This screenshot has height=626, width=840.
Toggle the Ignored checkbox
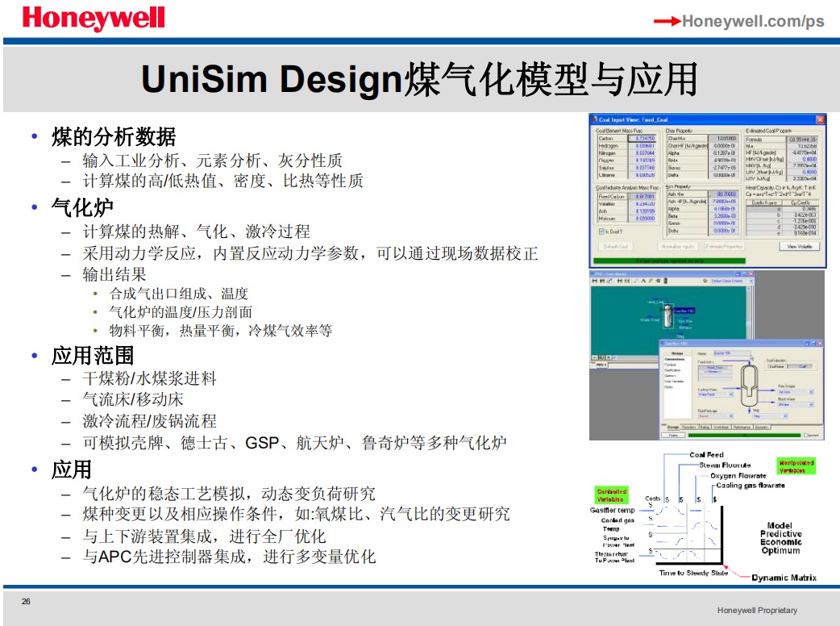805,435
